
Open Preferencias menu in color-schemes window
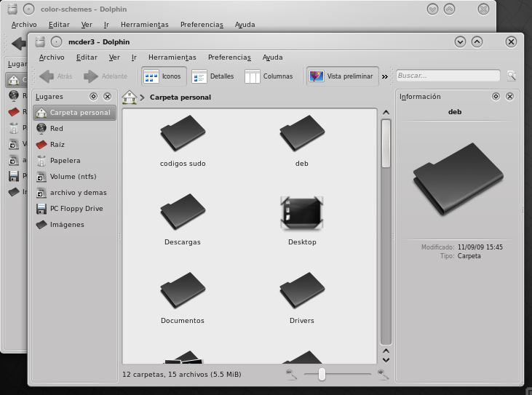point(202,25)
